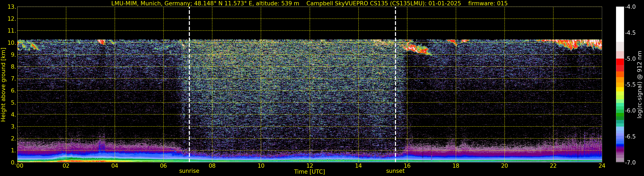Click the 'sunrise' label below the time axis
This screenshot has width=644, height=176.
click(189, 171)
